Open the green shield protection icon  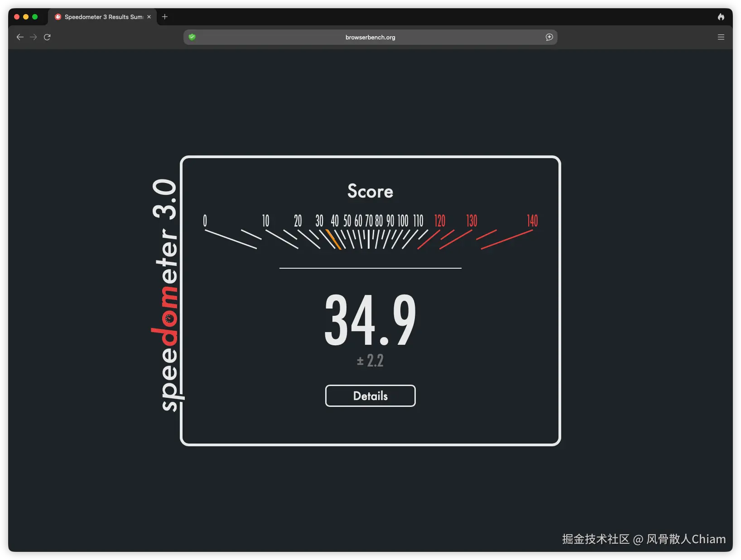(192, 37)
